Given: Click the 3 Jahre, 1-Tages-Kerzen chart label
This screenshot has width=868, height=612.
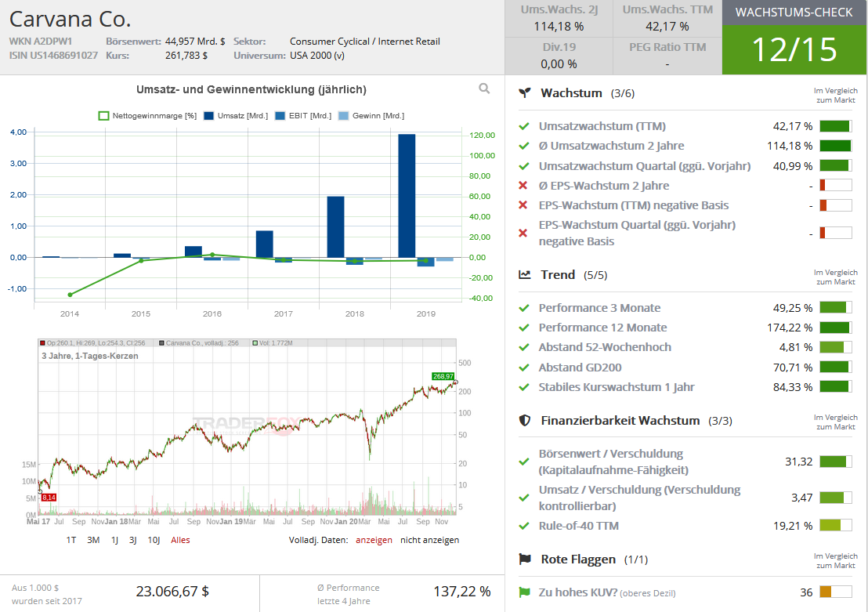Looking at the screenshot, I should [x=89, y=356].
